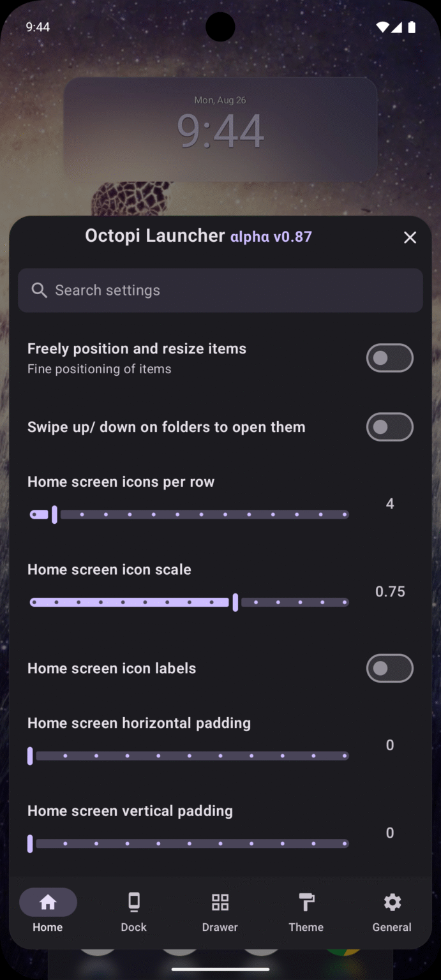The width and height of the screenshot is (441, 980).
Task: Select the Drawer grid icon
Action: click(220, 902)
